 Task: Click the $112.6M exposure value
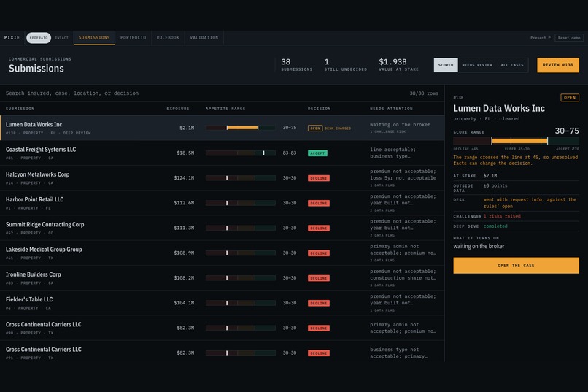pyautogui.click(x=184, y=203)
